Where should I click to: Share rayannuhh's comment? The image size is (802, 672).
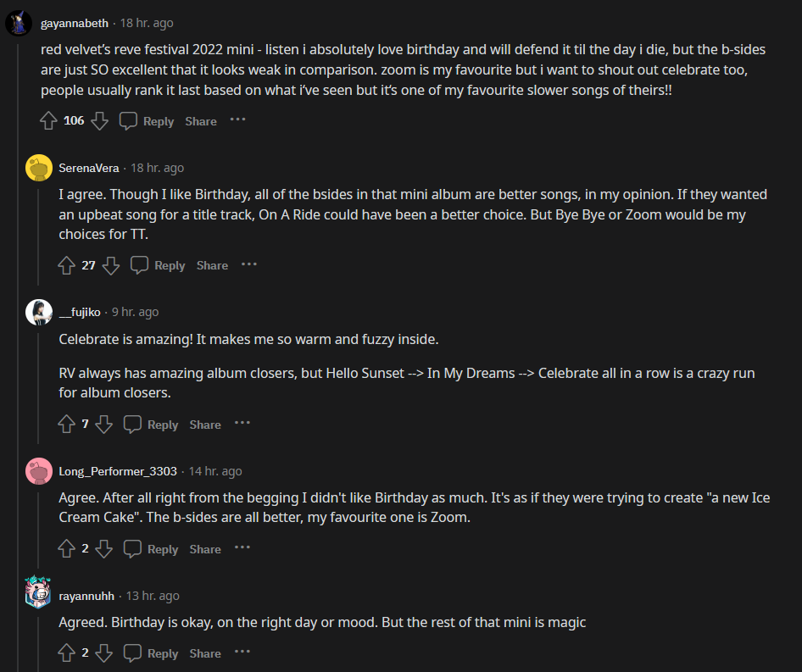[x=205, y=653]
